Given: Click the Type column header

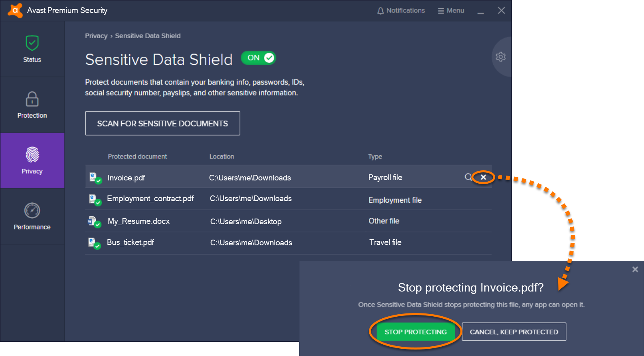Looking at the screenshot, I should coord(375,157).
